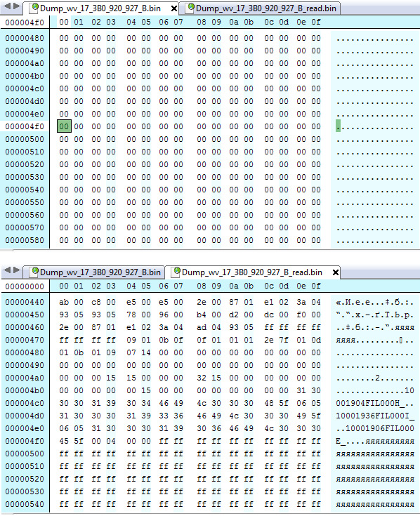Click highlighted ASCII dot in row 000004f0
The height and width of the screenshot is (516, 420).
click(x=338, y=126)
